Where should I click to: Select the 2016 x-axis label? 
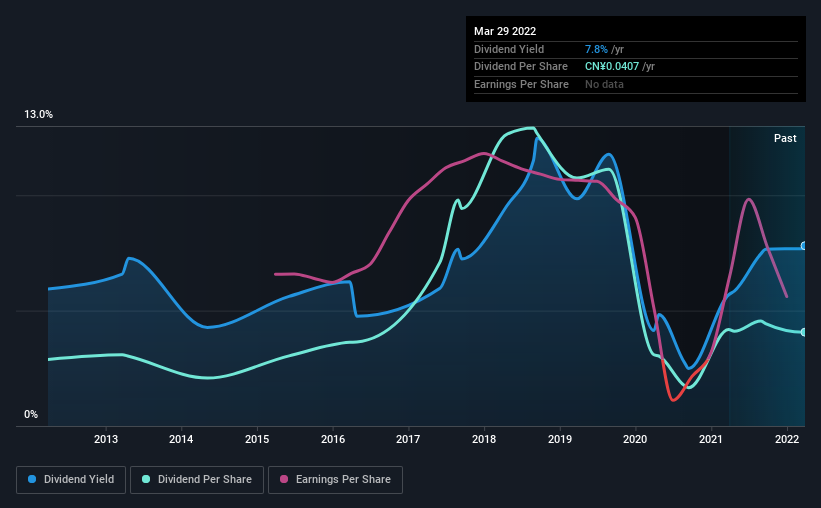point(332,439)
